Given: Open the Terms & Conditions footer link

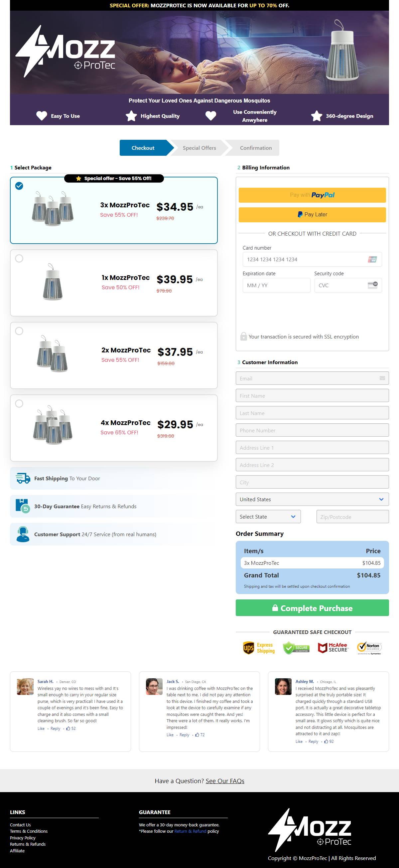Looking at the screenshot, I should (29, 831).
